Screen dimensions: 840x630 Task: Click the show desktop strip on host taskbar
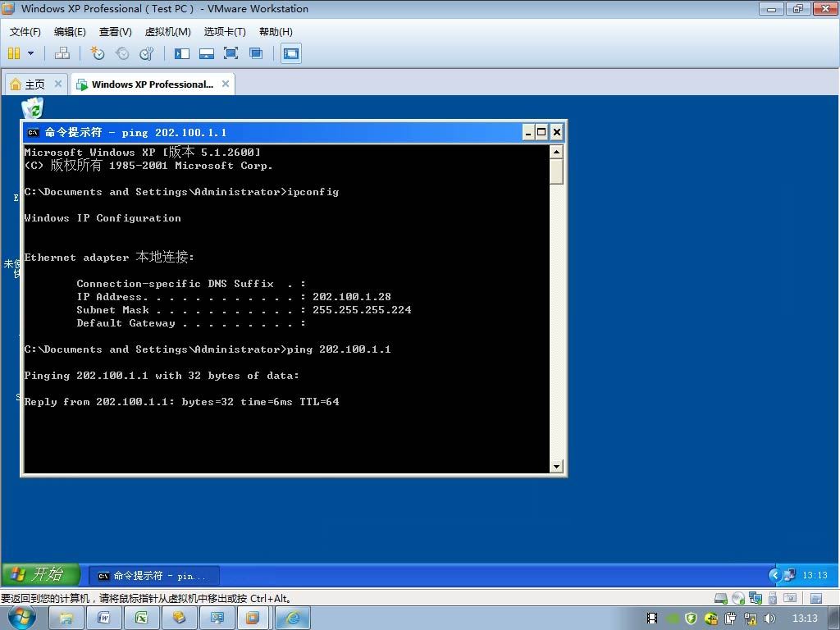tap(834, 619)
